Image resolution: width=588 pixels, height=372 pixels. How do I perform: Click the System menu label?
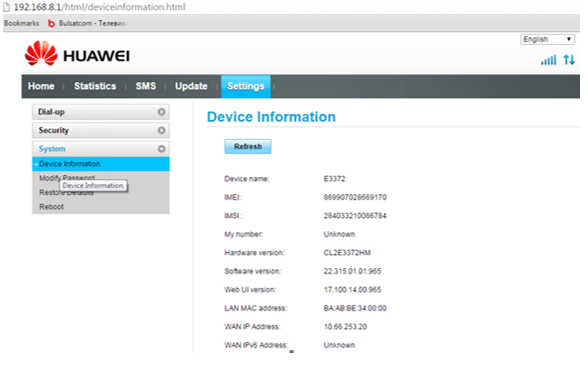52,149
